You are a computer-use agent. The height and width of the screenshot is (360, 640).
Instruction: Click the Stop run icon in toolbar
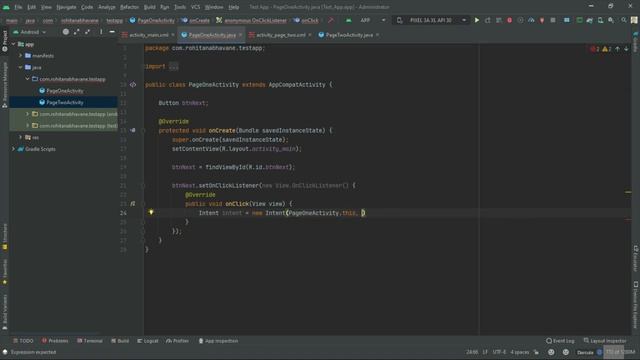pyautogui.click(x=553, y=20)
